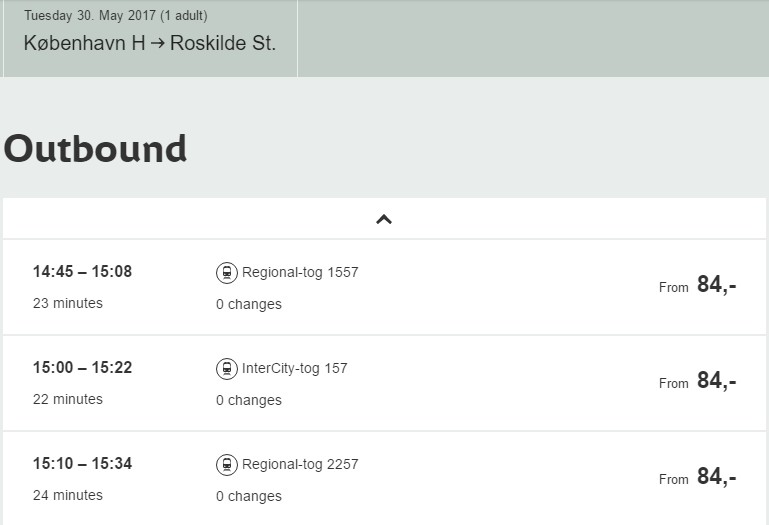The width and height of the screenshot is (769, 525).
Task: Choose the 84,- price for 15:10 train
Action: click(716, 477)
